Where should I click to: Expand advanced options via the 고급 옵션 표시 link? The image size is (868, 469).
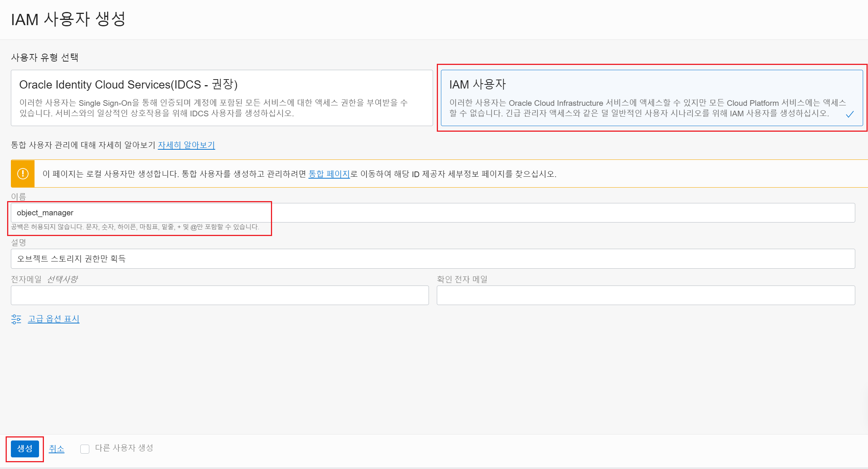click(54, 319)
